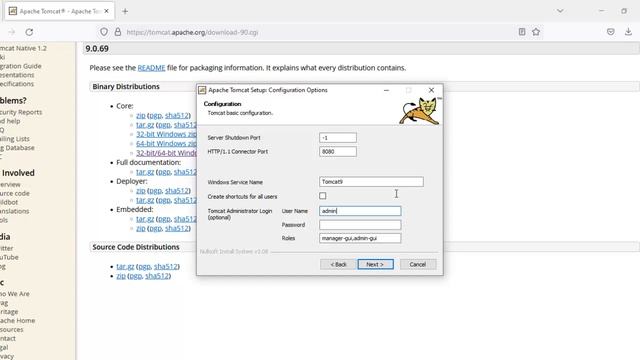Open Bug Database sidebar link
Viewport: 640px width, 360px height.
tap(17, 148)
